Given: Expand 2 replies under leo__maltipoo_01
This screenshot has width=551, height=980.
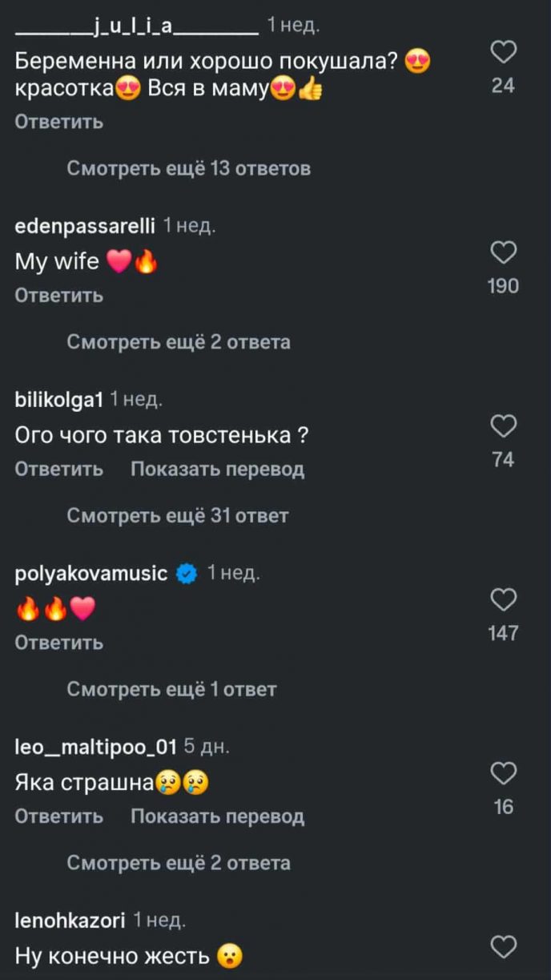Looking at the screenshot, I should coord(178,863).
